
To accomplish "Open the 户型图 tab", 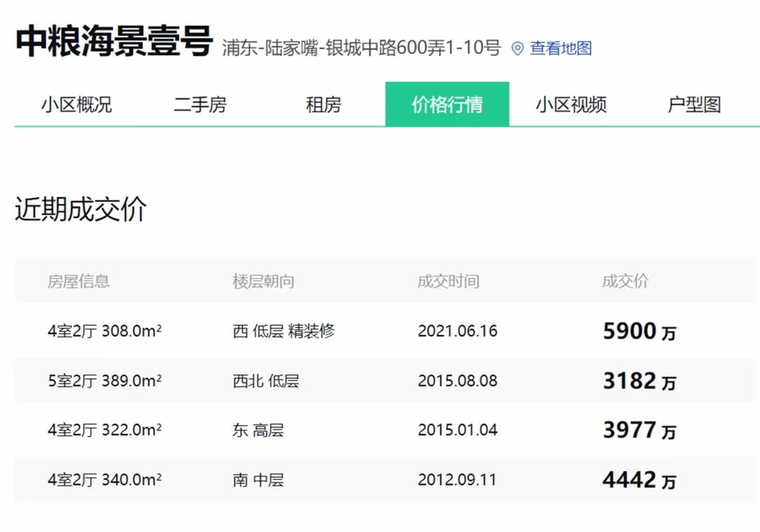I will [695, 105].
